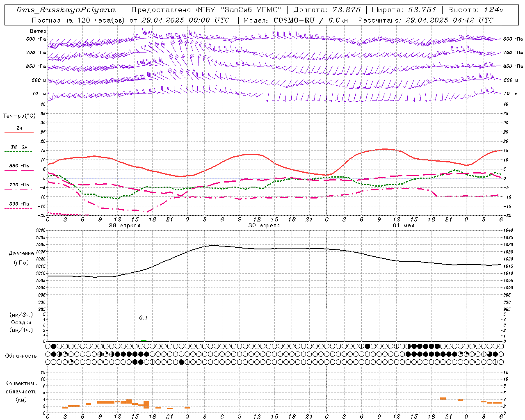Image resolution: width=525 pixels, height=420 pixels.
Task: Click the 'Тем-ра(°C)' temperature panel label
Action: click(19, 116)
